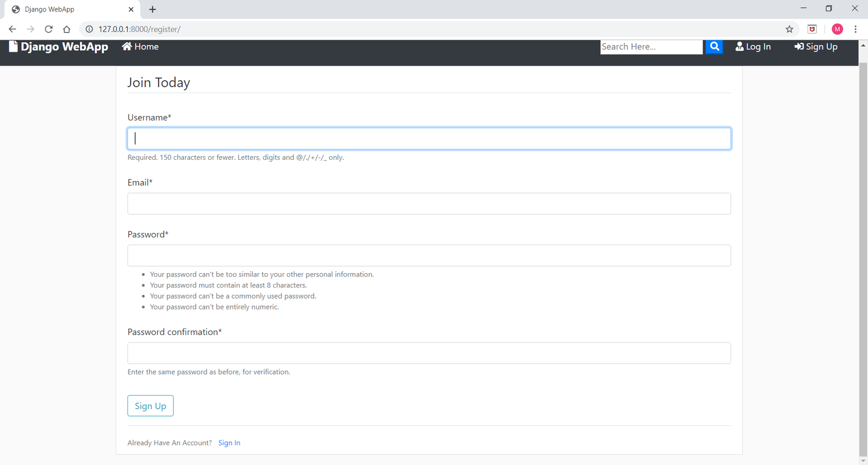
Task: Click the browser back arrow
Action: [x=12, y=29]
